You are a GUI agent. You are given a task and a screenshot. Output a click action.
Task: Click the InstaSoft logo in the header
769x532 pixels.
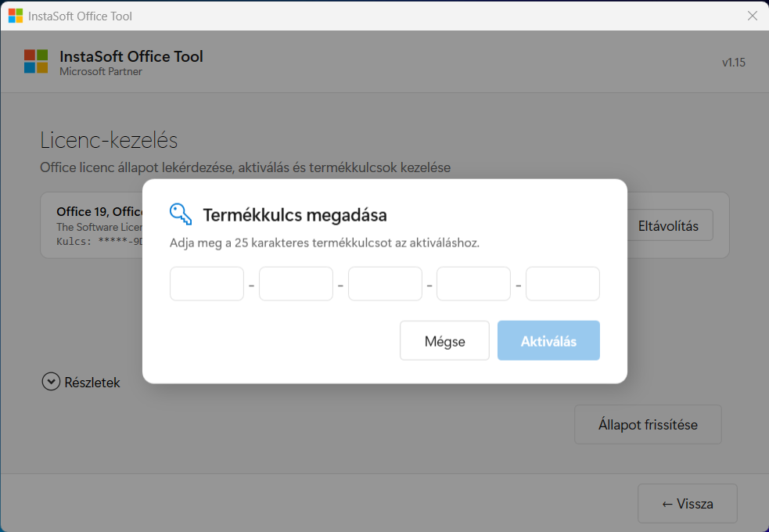click(x=36, y=61)
